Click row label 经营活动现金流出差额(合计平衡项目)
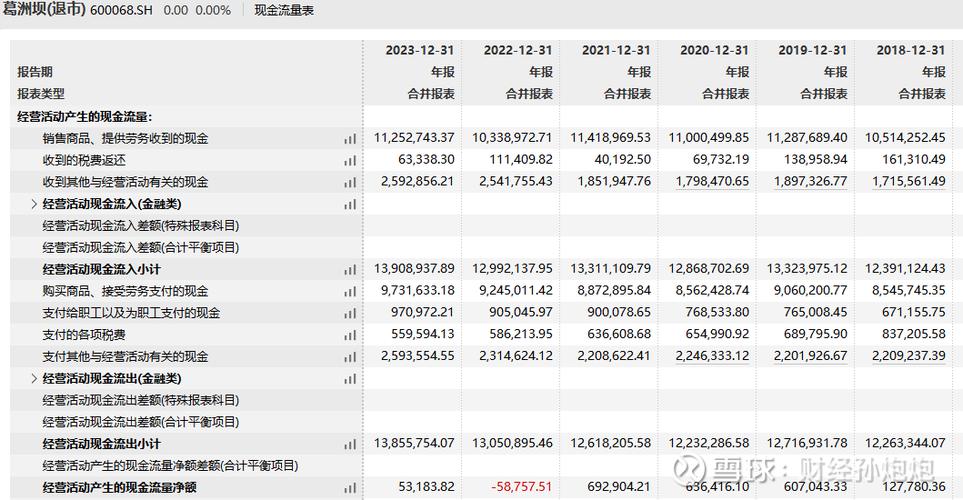Image resolution: width=963 pixels, height=500 pixels. coord(141,422)
